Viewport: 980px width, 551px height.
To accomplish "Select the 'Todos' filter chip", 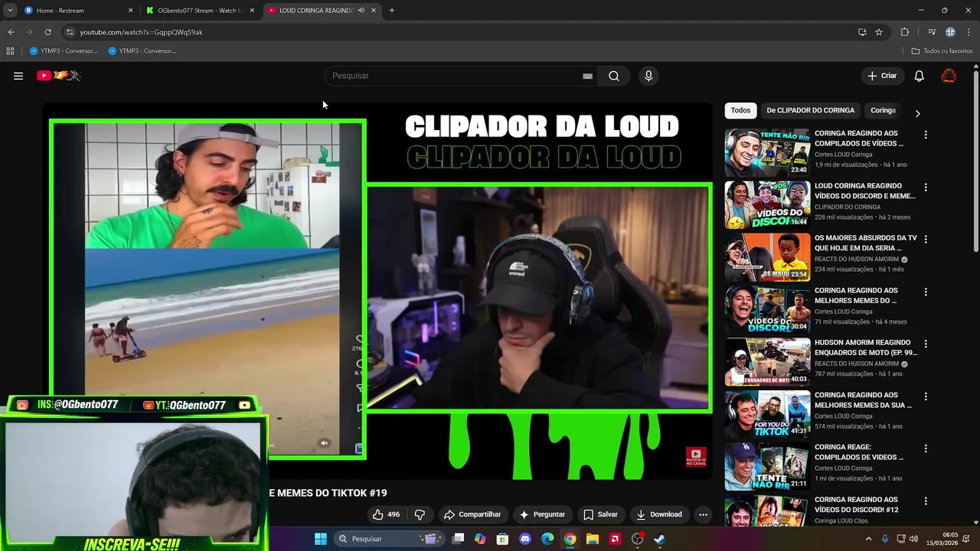I will click(740, 110).
